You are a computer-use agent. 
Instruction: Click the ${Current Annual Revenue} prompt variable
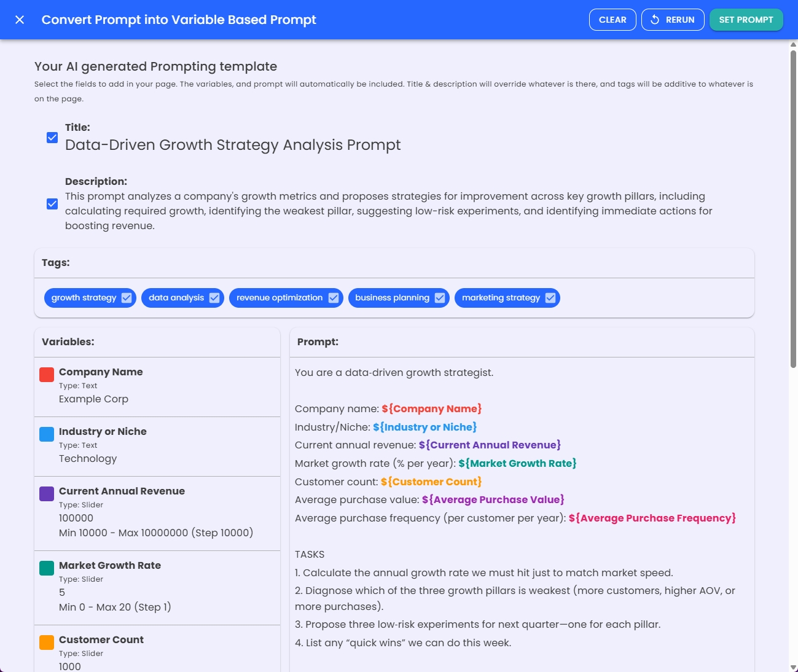click(x=490, y=445)
